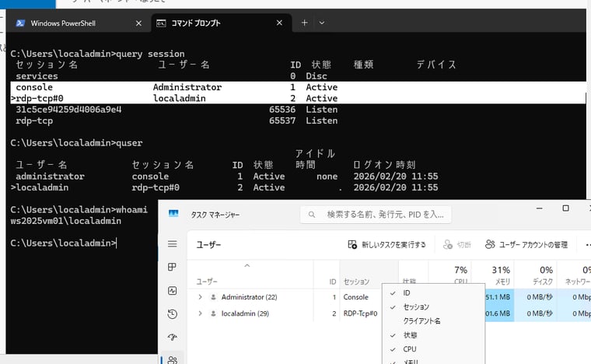Close the コマンド プロンプト tab
This screenshot has width=591, height=364.
tap(279, 23)
